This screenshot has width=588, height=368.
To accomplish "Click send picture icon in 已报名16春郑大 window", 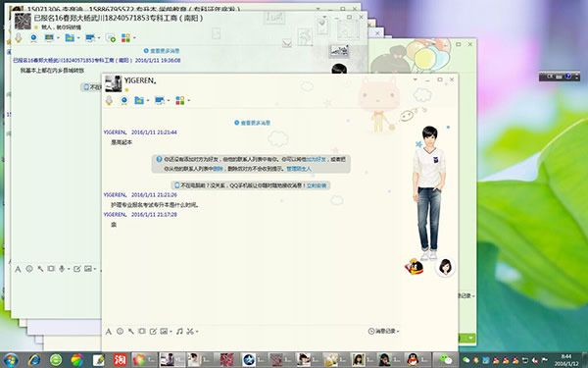I will point(88,269).
